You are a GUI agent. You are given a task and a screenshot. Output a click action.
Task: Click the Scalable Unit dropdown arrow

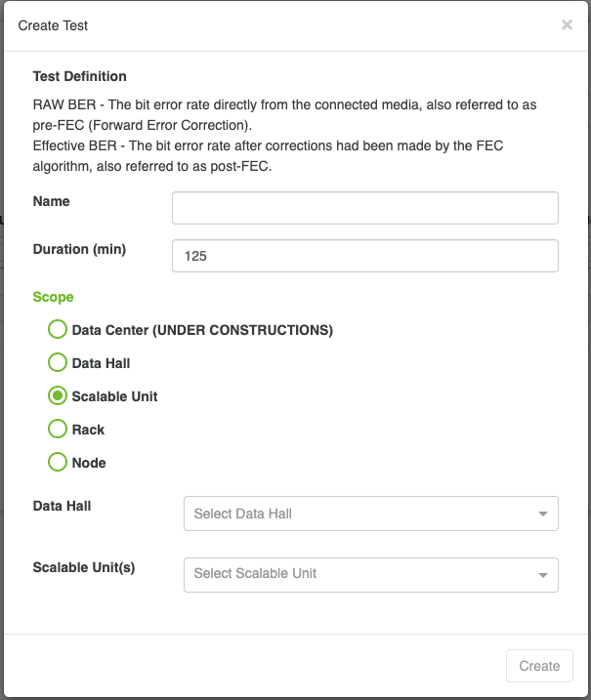(x=543, y=575)
